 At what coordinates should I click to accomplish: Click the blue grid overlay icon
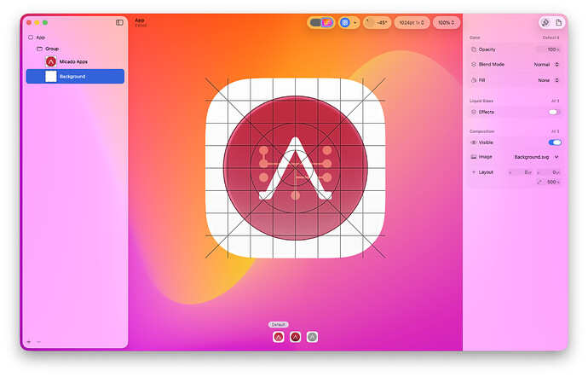click(x=345, y=22)
